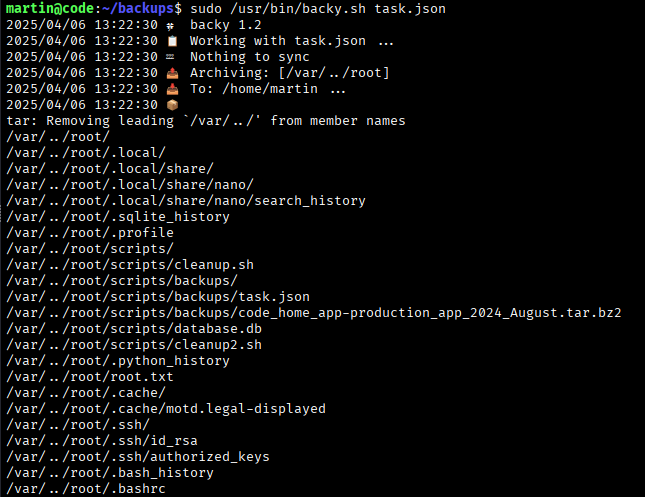The height and width of the screenshot is (497, 645).
Task: Click the outbox tray icon before 'Archiving'
Action: coord(171,72)
